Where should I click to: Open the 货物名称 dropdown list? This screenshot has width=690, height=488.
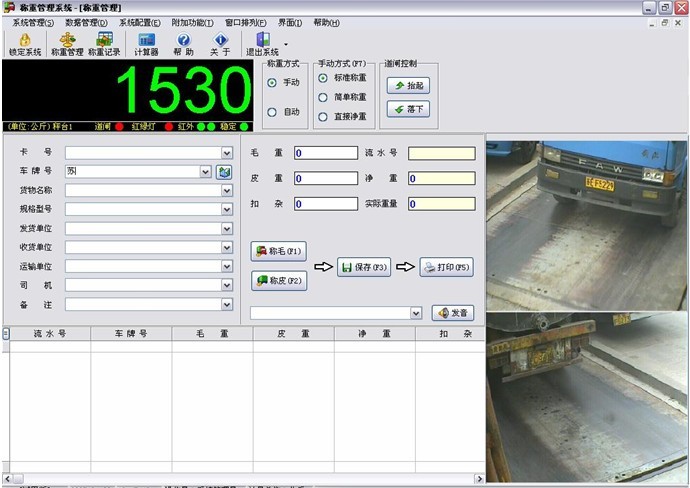coord(226,191)
